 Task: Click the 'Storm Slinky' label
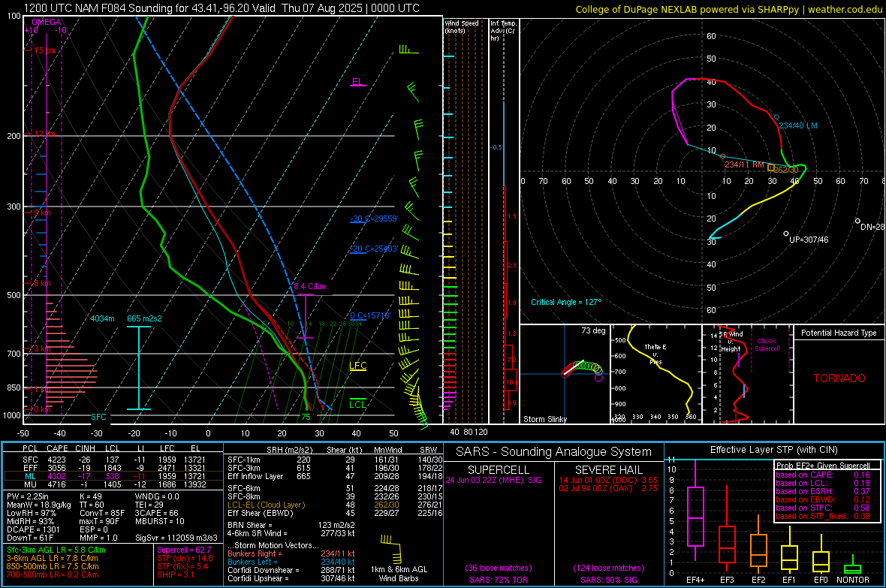[x=544, y=419]
